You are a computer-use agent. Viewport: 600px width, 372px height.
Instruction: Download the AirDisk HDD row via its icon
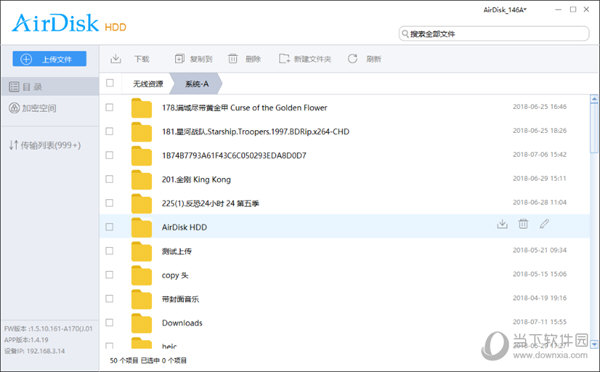coord(502,224)
